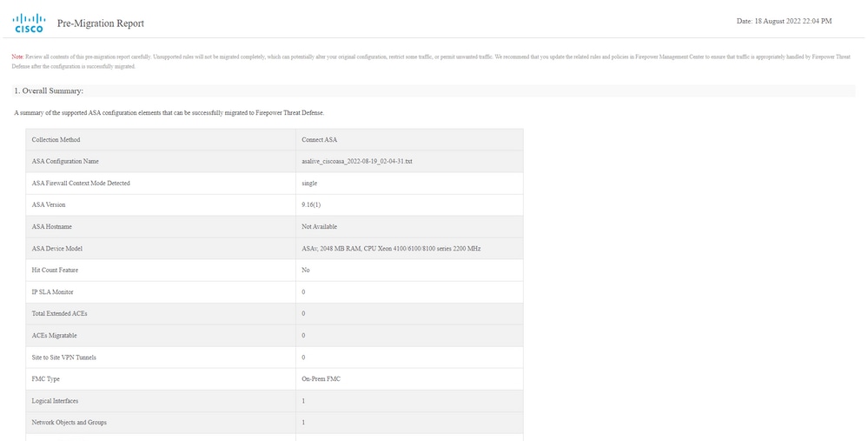Viewport: 868px width, 441px height.
Task: Click the Cisco logo
Action: 29,23
